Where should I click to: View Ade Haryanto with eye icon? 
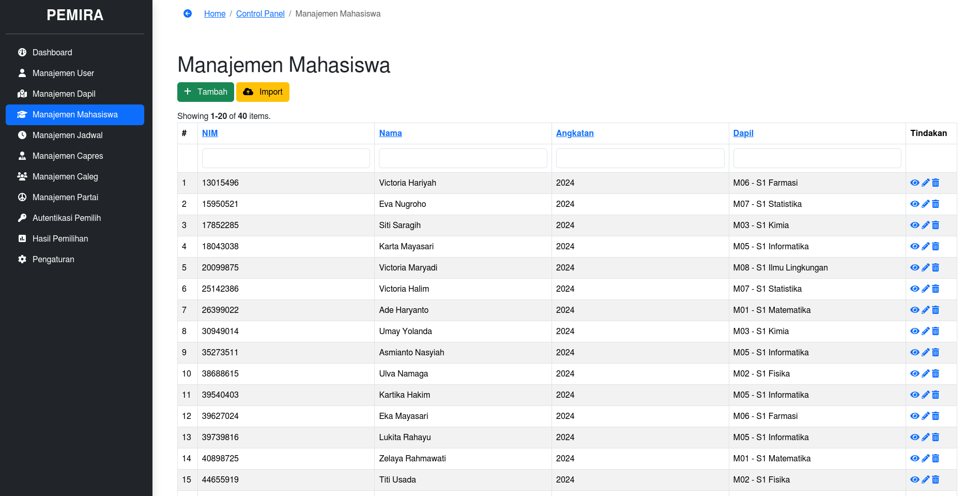click(914, 310)
